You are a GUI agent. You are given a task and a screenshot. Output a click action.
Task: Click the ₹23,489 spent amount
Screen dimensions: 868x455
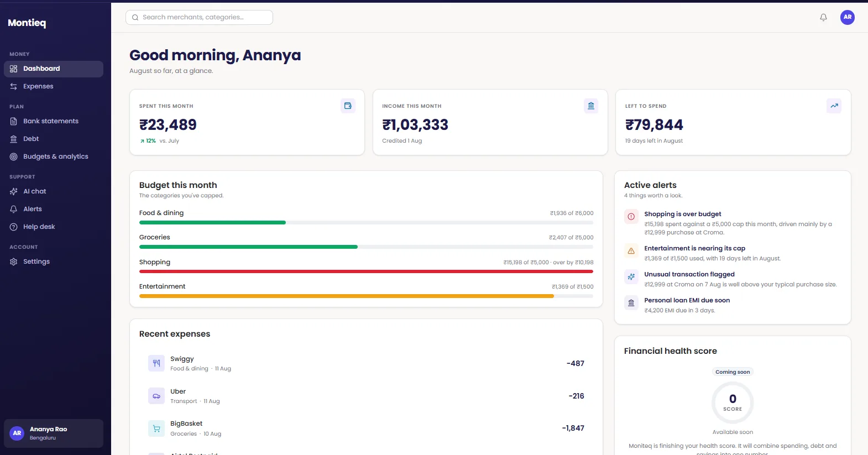pos(168,125)
